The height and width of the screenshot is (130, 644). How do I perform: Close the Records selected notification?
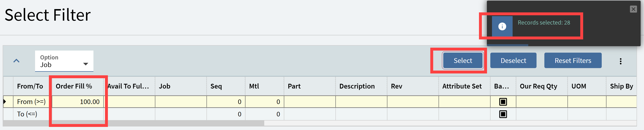pos(633,9)
